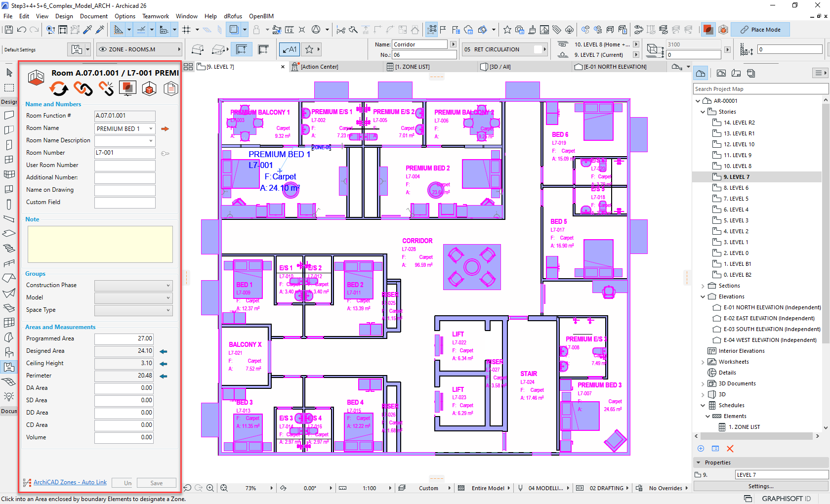Viewport: 830px width, 504px height.
Task: Click the circular refresh icon in the dRofus panel
Action: 59,88
